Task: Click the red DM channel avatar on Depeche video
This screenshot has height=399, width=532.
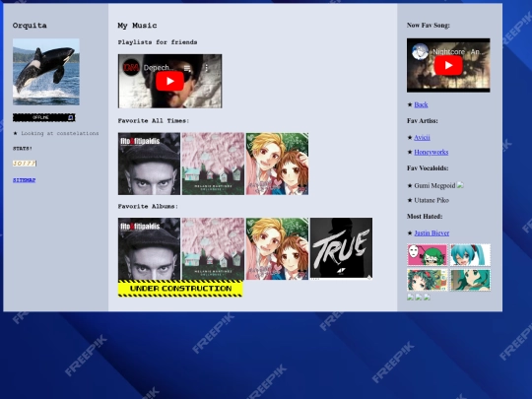Action: (131, 68)
